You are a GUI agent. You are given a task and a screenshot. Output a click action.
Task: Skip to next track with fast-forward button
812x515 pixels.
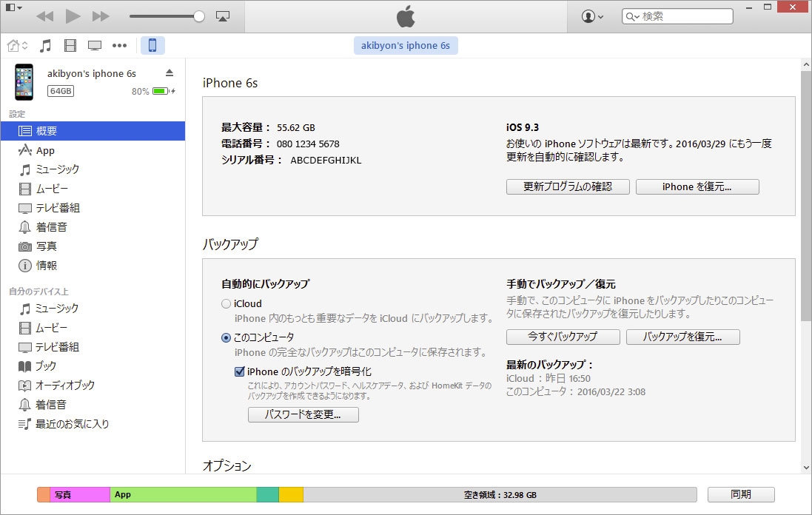101,16
